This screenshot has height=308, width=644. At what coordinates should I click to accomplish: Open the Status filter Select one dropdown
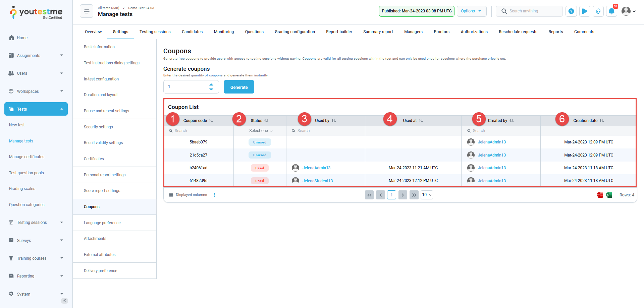click(261, 131)
